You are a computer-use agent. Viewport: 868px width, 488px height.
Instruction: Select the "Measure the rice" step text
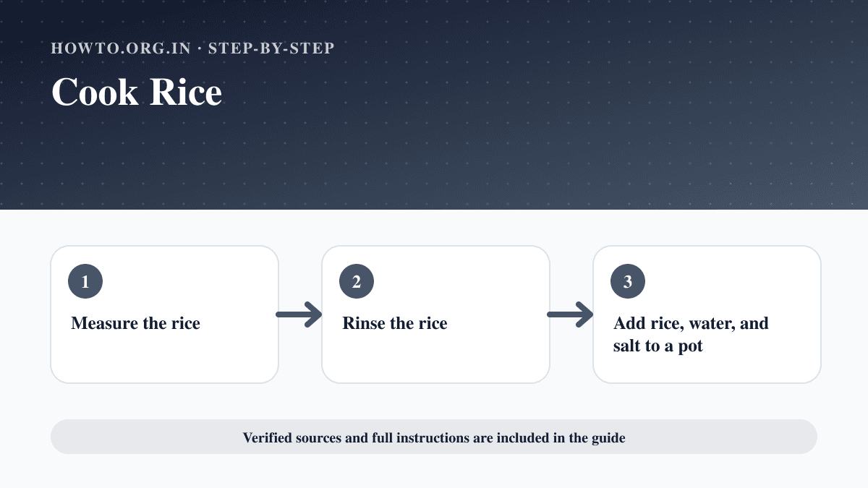(135, 323)
